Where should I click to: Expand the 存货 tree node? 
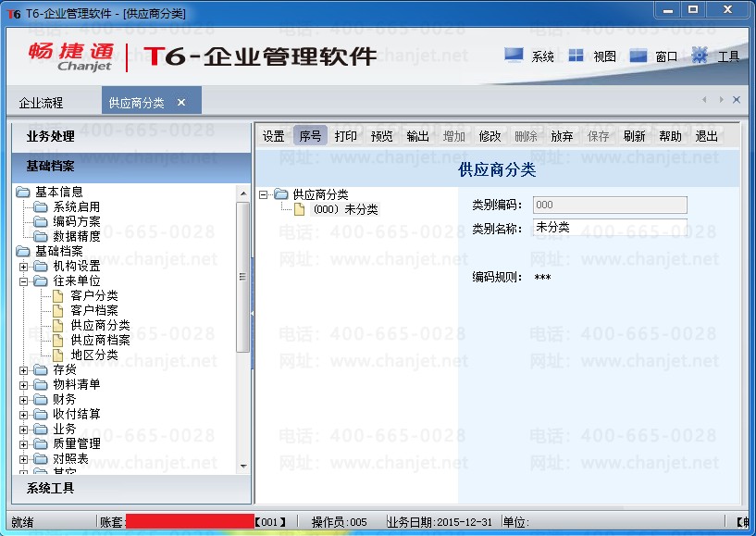point(23,370)
